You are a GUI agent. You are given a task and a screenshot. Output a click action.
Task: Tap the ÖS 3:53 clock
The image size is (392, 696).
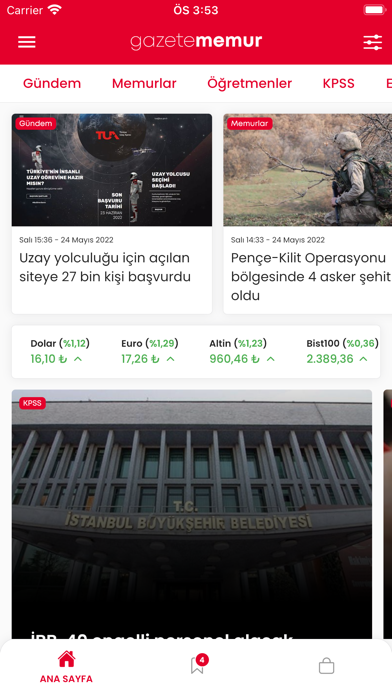pyautogui.click(x=196, y=10)
